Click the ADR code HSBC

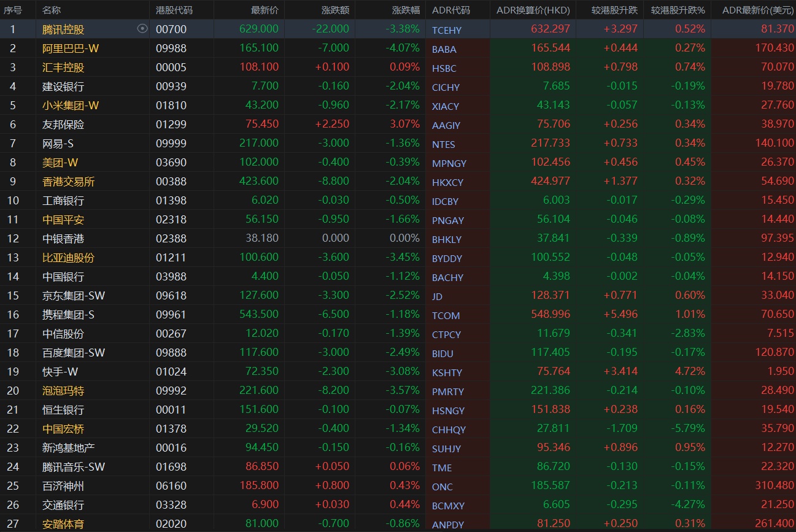444,68
